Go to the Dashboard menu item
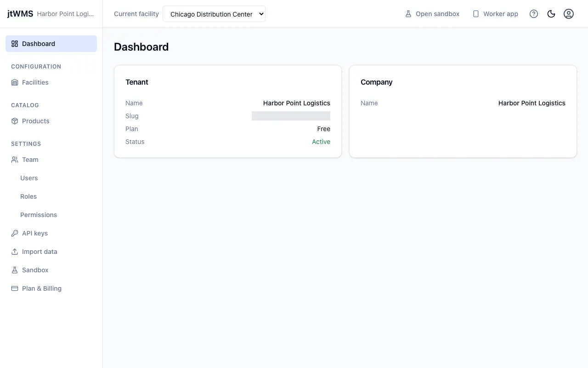Image resolution: width=588 pixels, height=368 pixels. [51, 44]
